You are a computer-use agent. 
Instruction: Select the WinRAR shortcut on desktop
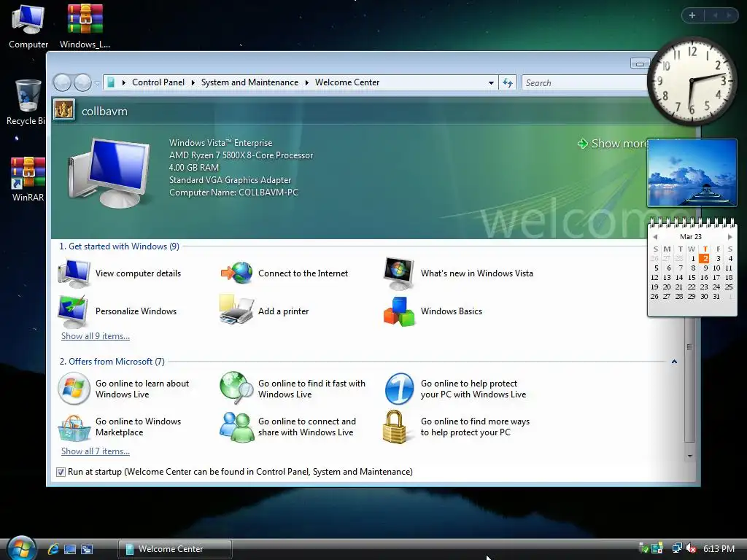tap(28, 179)
